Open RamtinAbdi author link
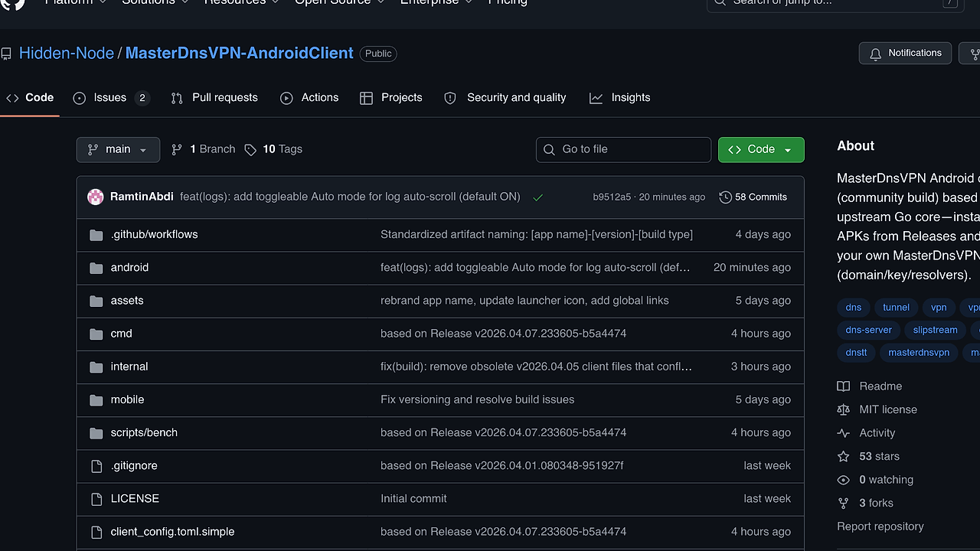This screenshot has height=551, width=980. [142, 197]
